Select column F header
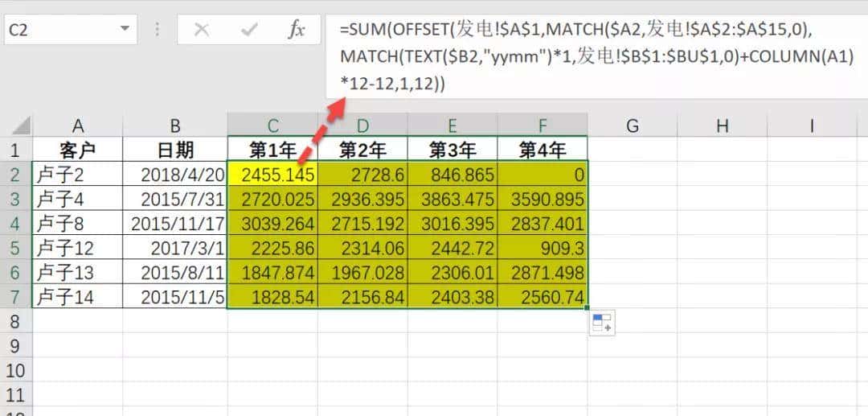This screenshot has width=868, height=416. click(x=542, y=126)
